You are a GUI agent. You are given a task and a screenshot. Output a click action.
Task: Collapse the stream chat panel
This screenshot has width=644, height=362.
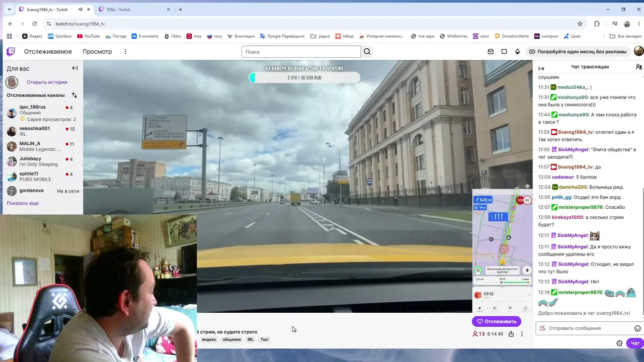coord(541,68)
